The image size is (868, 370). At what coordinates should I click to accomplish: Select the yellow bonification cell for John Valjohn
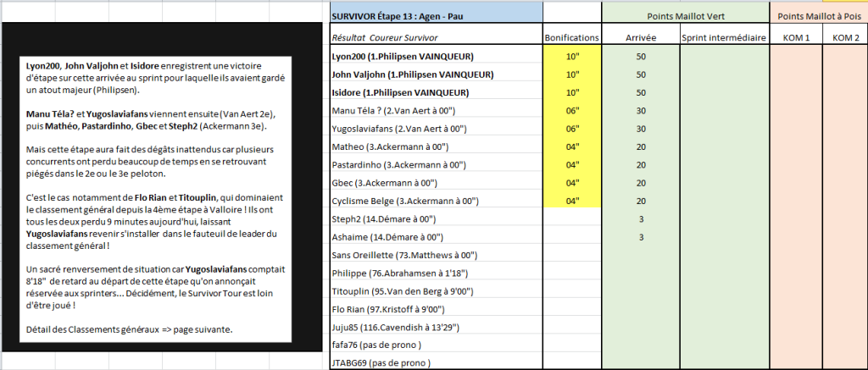point(572,75)
